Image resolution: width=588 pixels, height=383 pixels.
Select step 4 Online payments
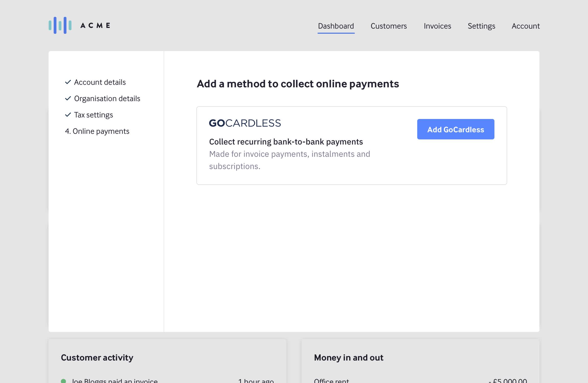tap(97, 131)
